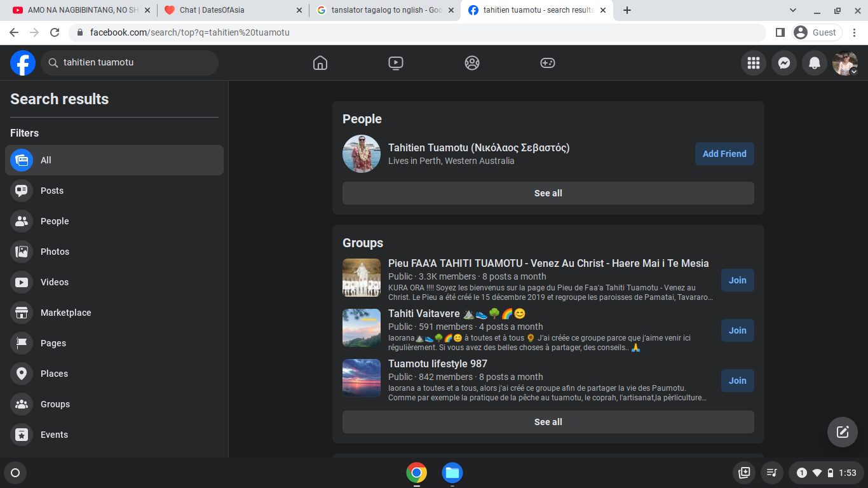Open the system status tray clock

(827, 473)
